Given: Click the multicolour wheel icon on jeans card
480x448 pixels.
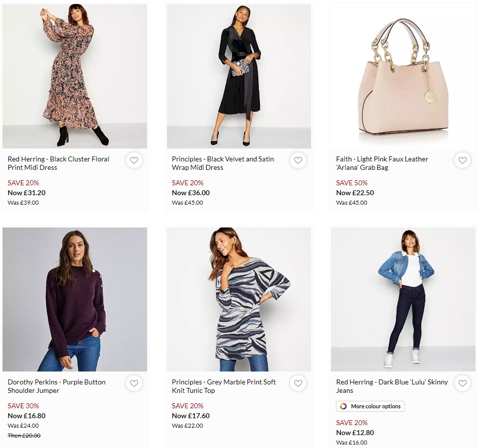Looking at the screenshot, I should pyautogui.click(x=344, y=406).
